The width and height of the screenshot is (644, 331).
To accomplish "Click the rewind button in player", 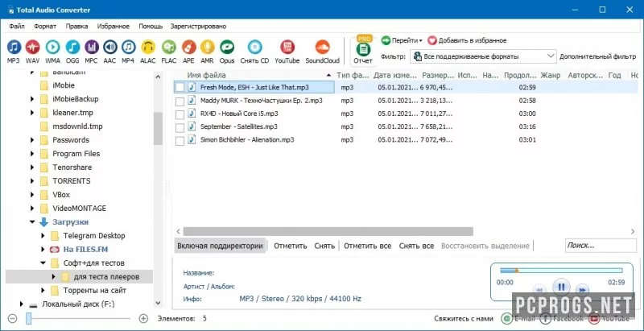I will tap(540, 289).
